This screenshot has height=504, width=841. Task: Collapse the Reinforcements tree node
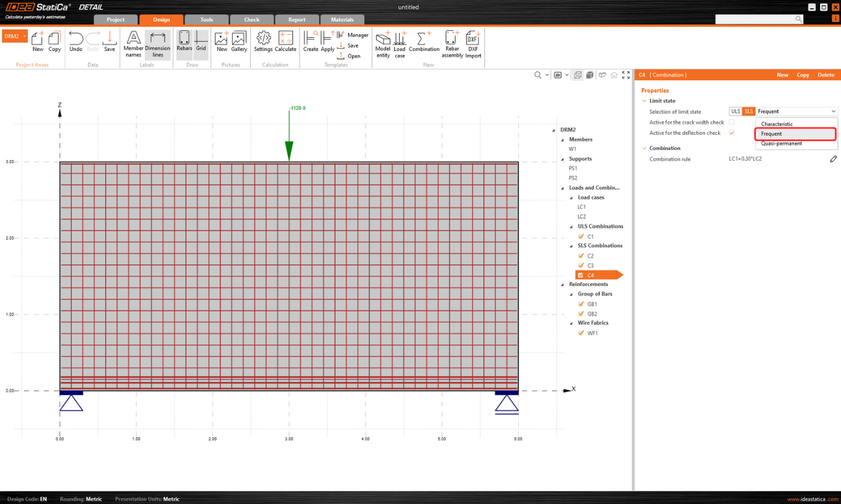(x=563, y=284)
